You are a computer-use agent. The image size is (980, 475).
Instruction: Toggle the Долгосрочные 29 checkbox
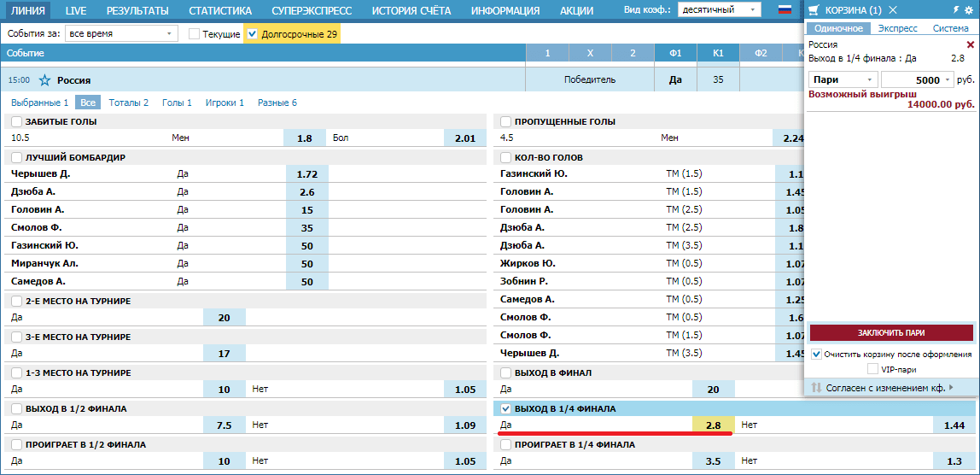(253, 34)
